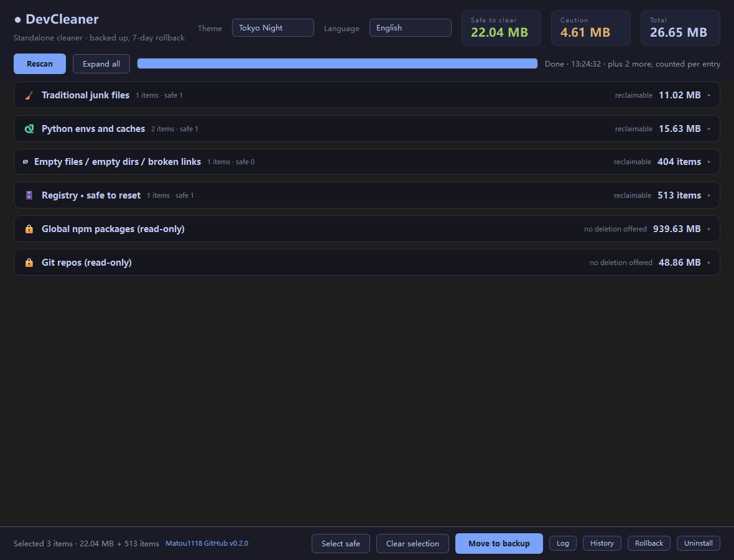Click the Selected 3 items status text
Screen dimensions: 734x560
click(x=86, y=544)
